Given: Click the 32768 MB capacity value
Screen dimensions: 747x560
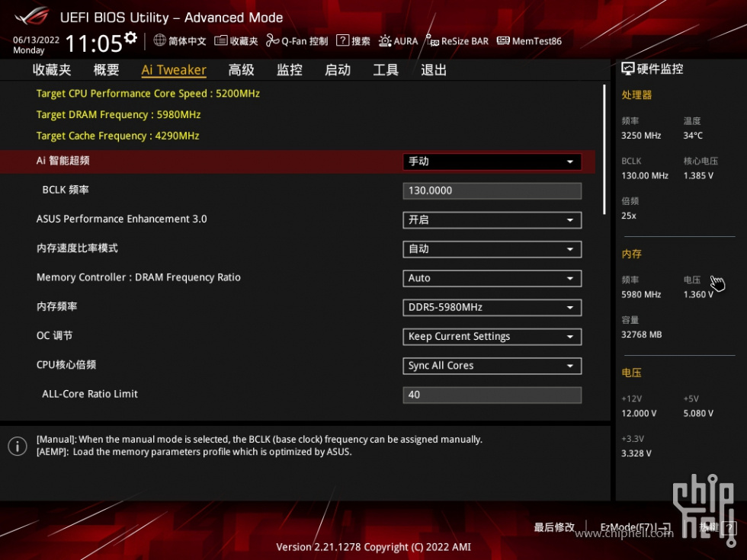Looking at the screenshot, I should point(642,334).
